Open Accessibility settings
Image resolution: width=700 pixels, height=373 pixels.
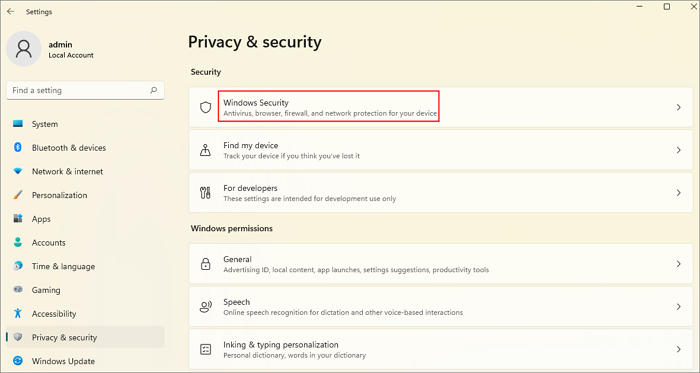click(85, 313)
